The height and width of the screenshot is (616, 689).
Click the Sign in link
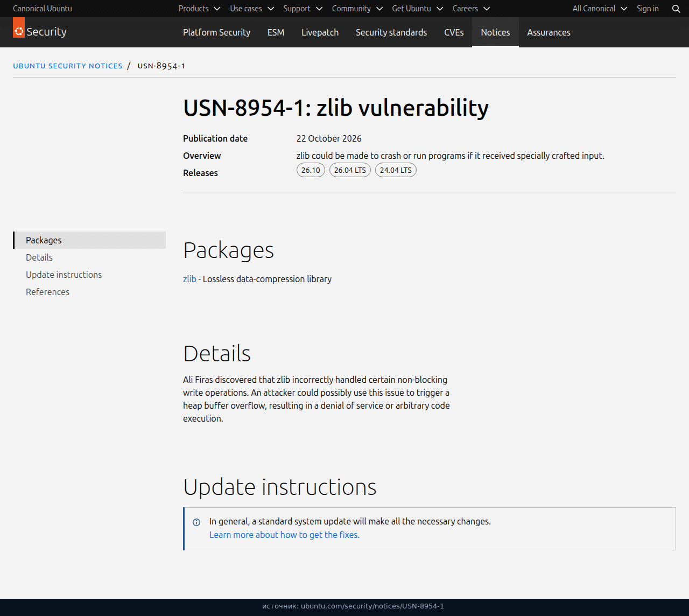(648, 9)
